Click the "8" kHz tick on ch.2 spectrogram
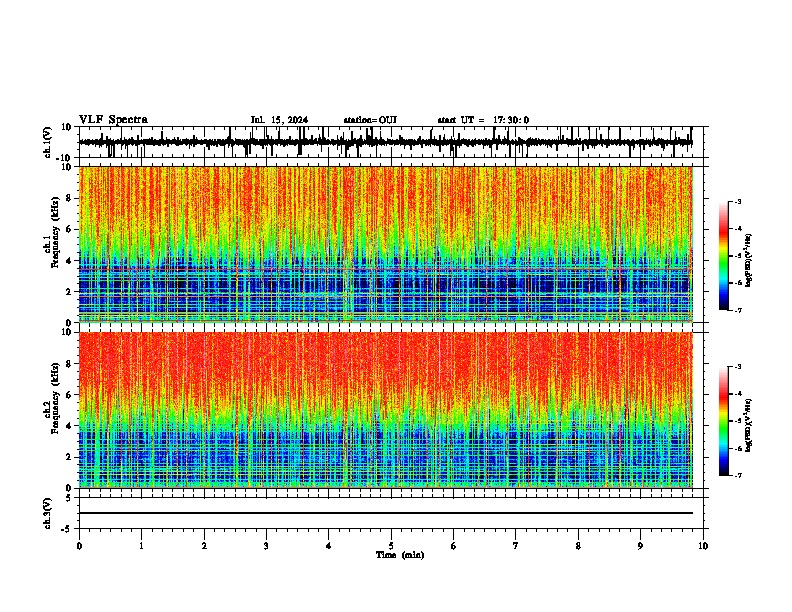Image resolution: width=792 pixels, height=612 pixels. coord(70,364)
